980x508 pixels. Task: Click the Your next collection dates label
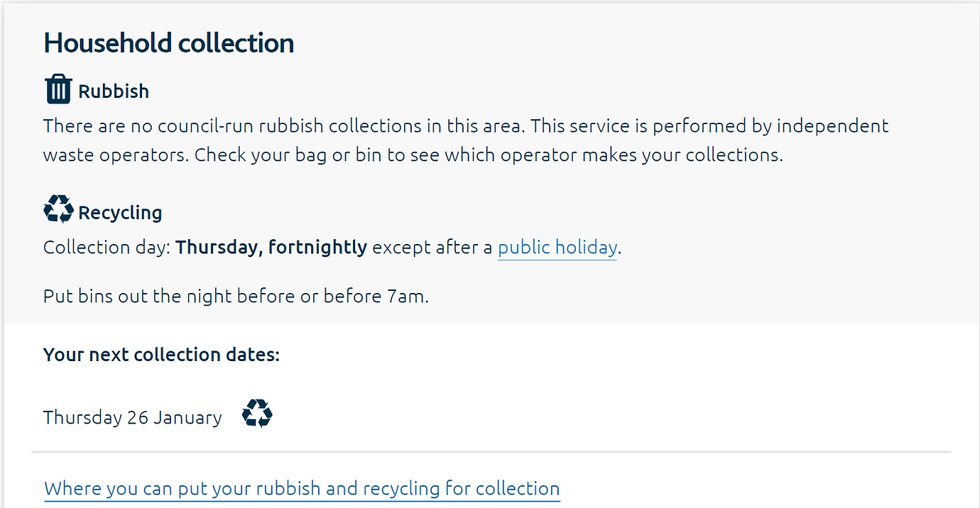[x=160, y=354]
